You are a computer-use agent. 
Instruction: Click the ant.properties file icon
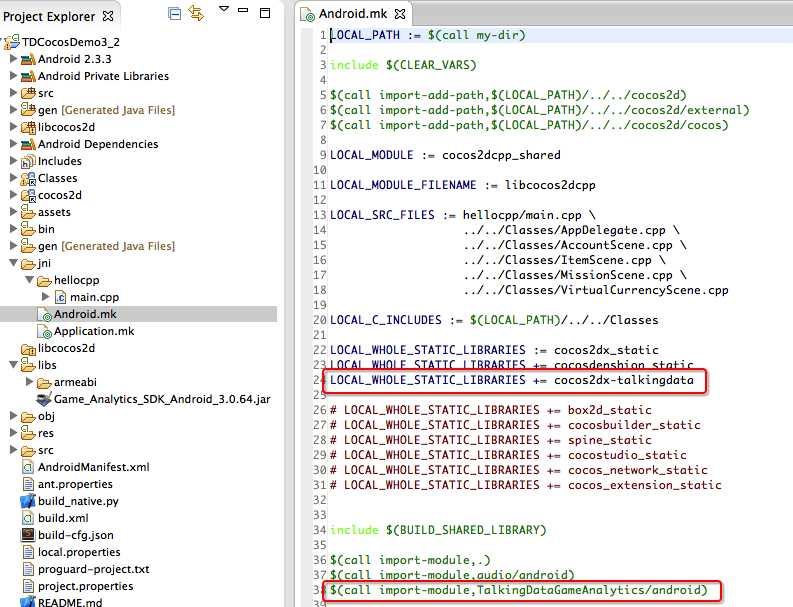(x=28, y=484)
